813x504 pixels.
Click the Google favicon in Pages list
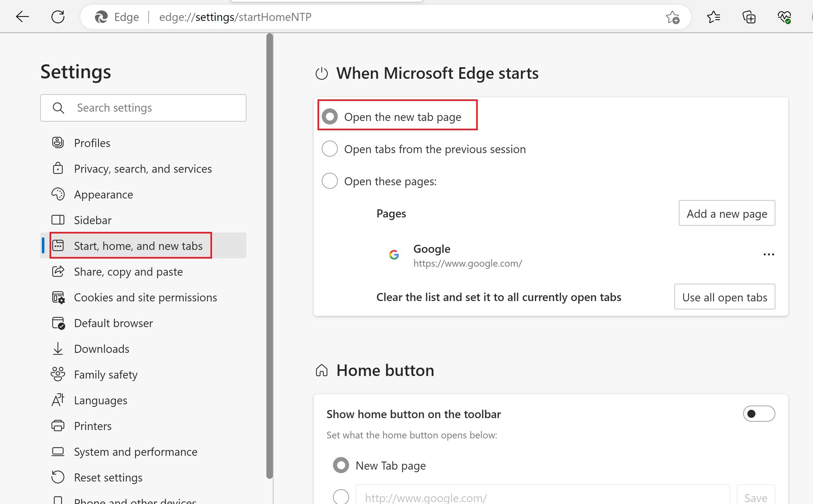point(394,255)
